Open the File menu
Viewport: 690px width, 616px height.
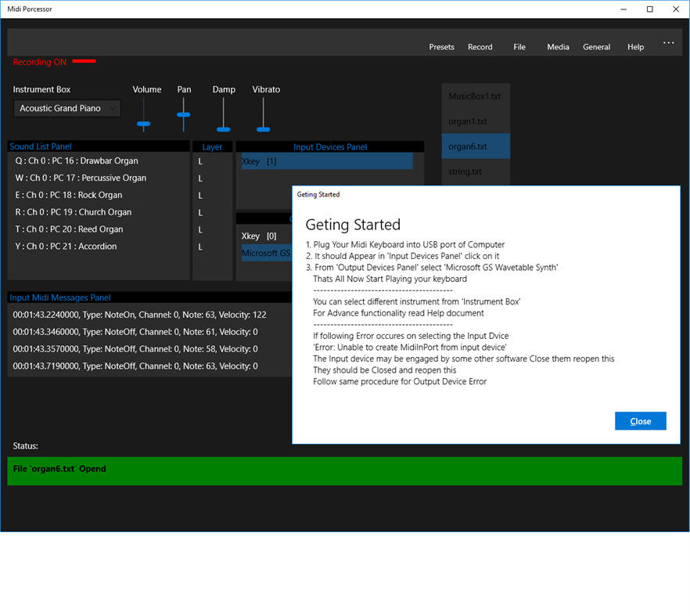(x=519, y=47)
